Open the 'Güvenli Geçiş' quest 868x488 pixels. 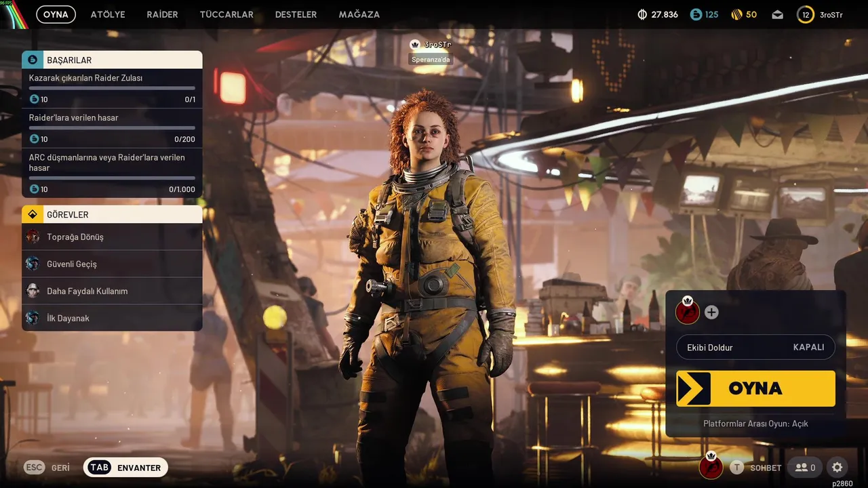[112, 264]
